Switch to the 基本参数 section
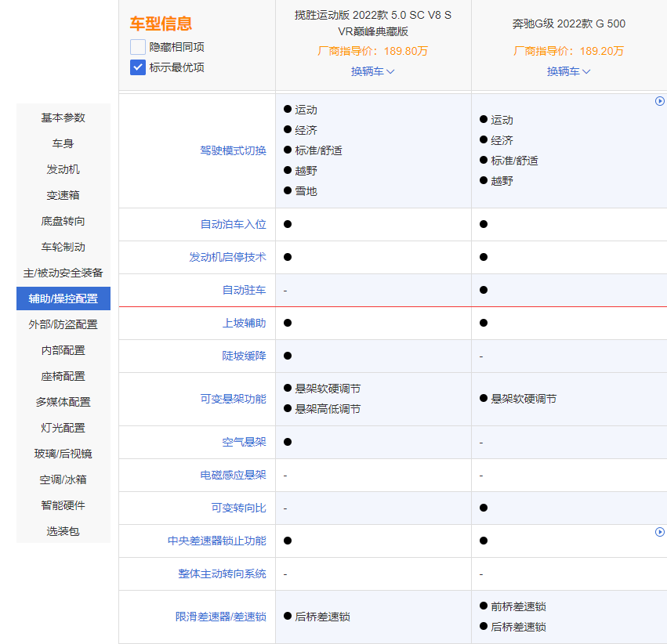Viewport: 667px width, 644px height. pyautogui.click(x=63, y=118)
